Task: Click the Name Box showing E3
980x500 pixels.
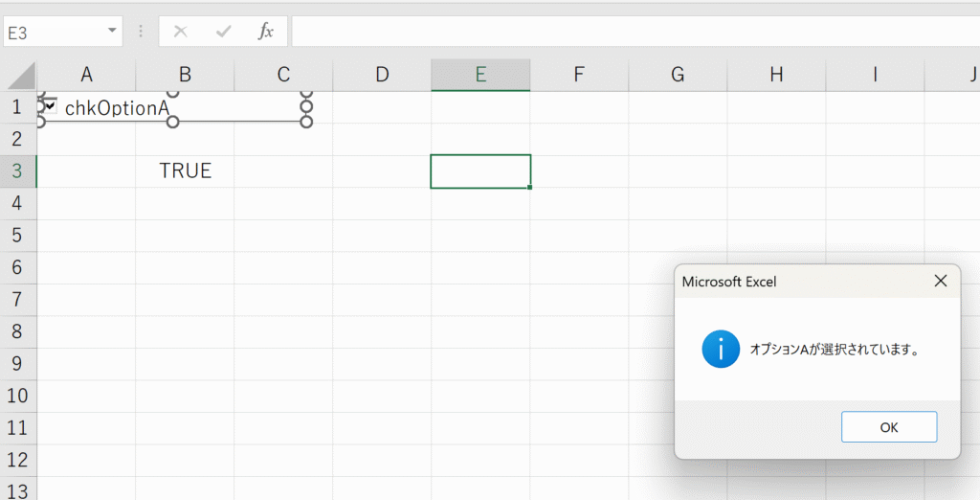Action: tap(53, 32)
